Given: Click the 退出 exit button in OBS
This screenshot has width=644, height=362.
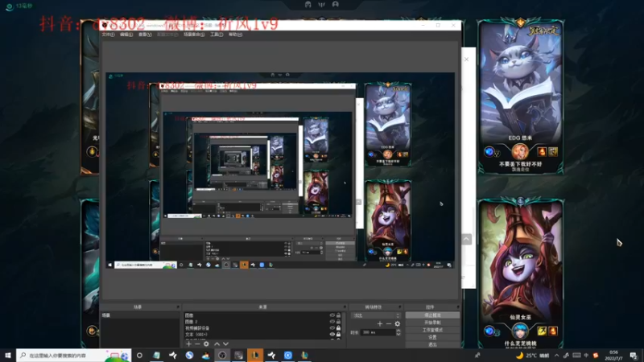Looking at the screenshot, I should click(x=432, y=344).
